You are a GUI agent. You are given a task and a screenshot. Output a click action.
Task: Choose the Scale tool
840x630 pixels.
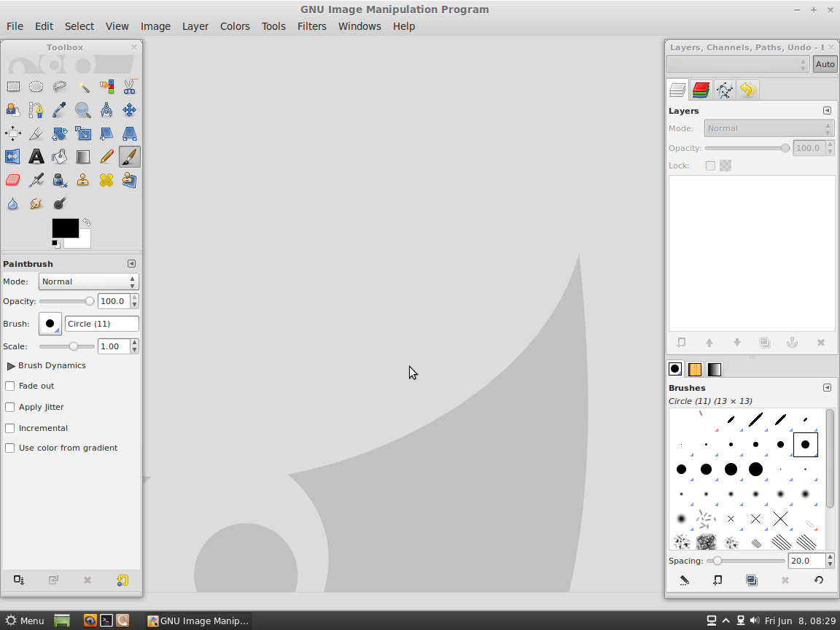pyautogui.click(x=83, y=133)
